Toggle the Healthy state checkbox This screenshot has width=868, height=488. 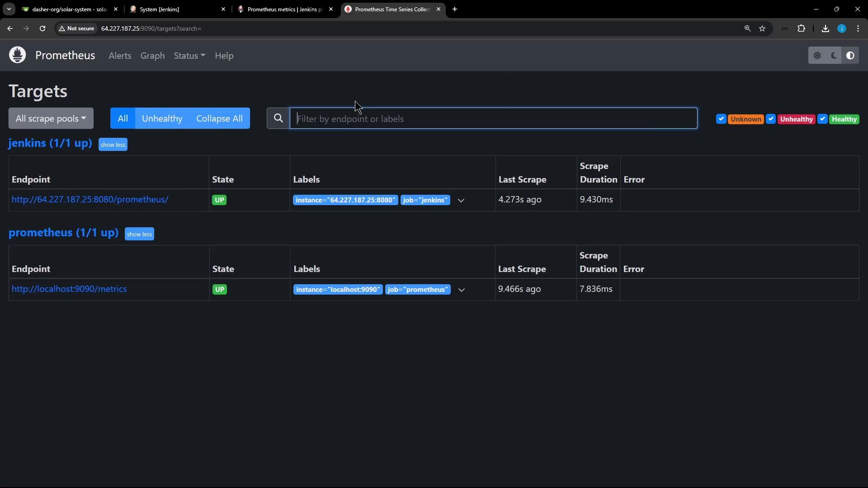(x=822, y=119)
